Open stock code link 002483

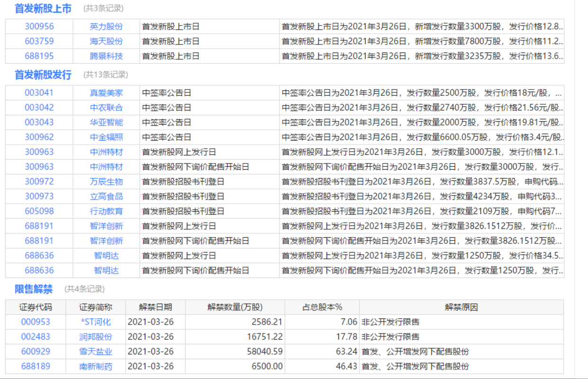[36, 337]
